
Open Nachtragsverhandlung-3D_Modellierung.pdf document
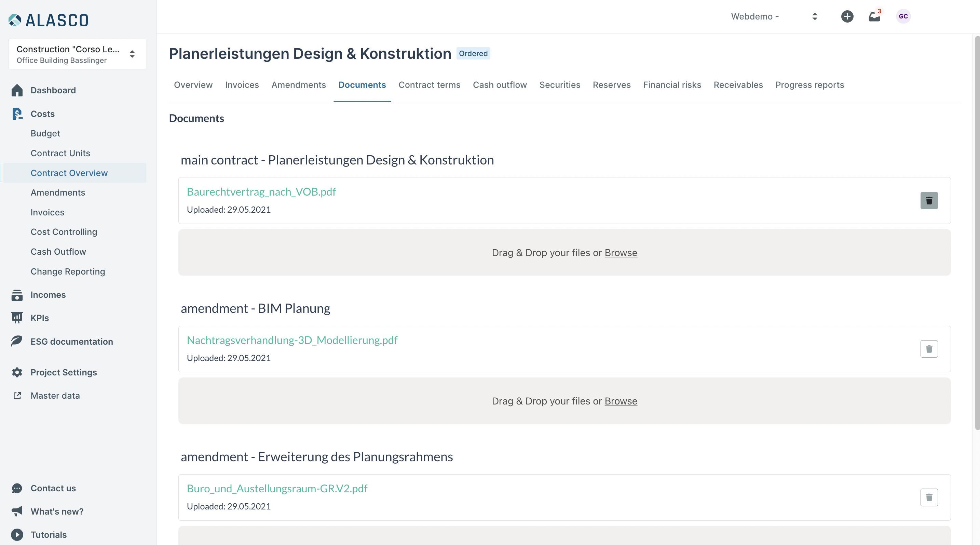[x=292, y=340]
